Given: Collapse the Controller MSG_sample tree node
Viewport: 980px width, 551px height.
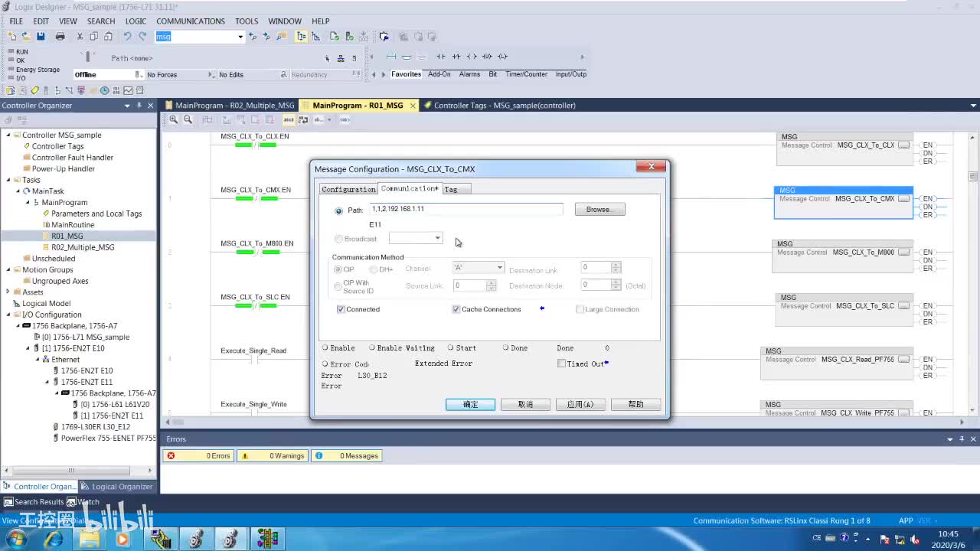Looking at the screenshot, I should 8,135.
